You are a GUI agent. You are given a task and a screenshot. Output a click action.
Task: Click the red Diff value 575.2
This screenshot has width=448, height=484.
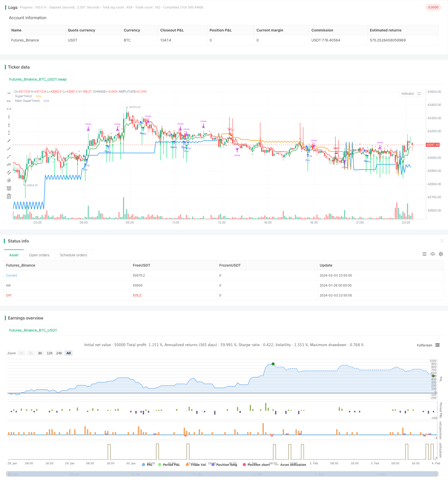(x=137, y=295)
